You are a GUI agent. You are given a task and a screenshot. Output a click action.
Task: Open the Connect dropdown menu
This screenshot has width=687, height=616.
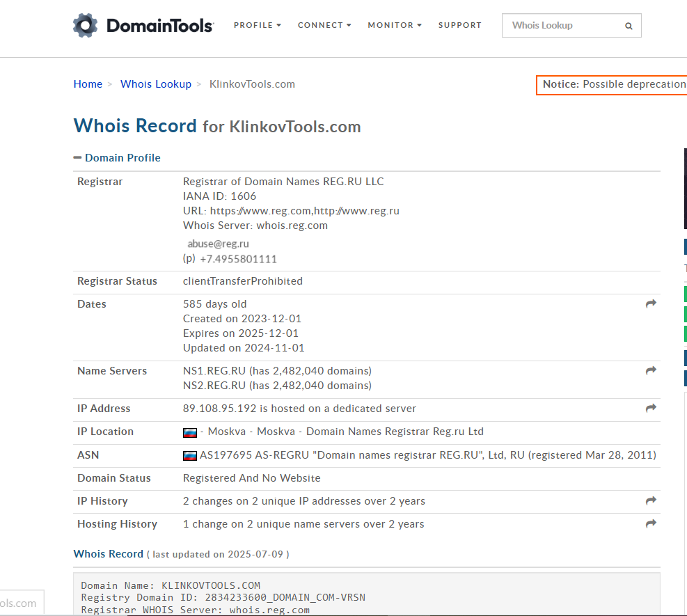(x=324, y=26)
